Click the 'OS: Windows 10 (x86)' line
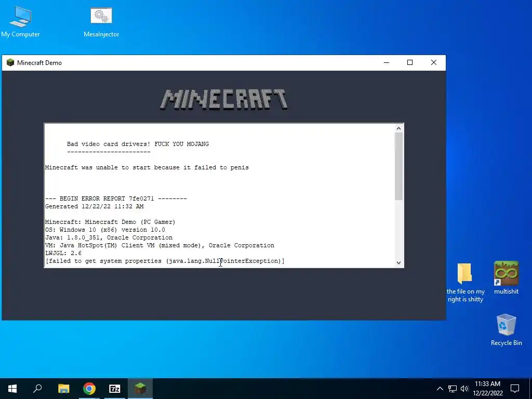 pos(105,230)
